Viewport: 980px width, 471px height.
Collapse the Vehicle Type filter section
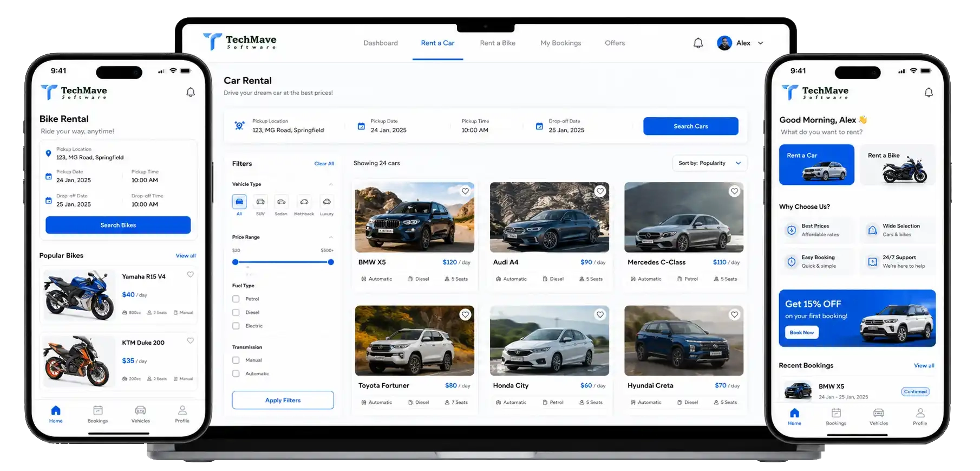(331, 184)
